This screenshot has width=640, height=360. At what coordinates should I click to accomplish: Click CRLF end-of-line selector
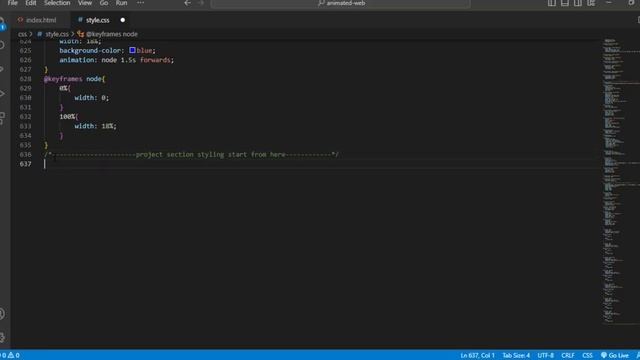point(568,356)
